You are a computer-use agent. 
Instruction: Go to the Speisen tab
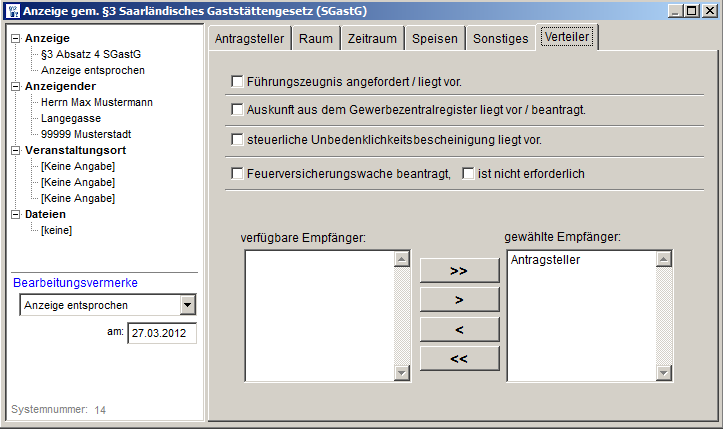(x=436, y=39)
